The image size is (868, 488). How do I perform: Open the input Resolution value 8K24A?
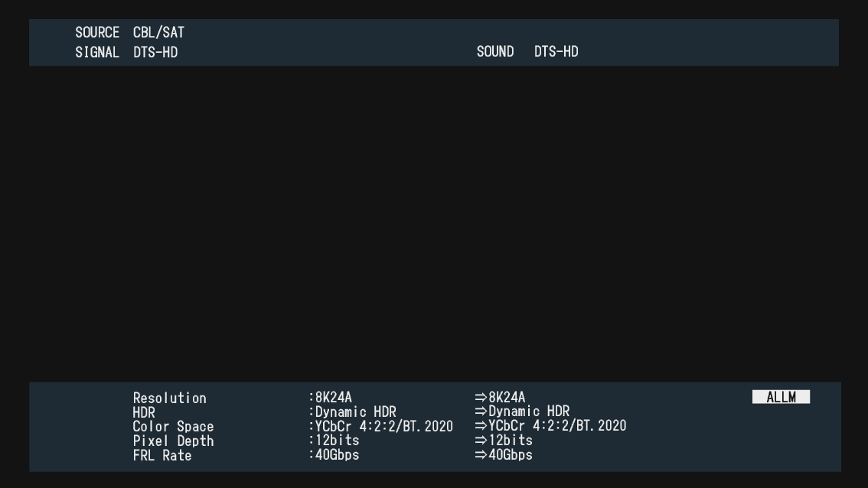click(331, 398)
